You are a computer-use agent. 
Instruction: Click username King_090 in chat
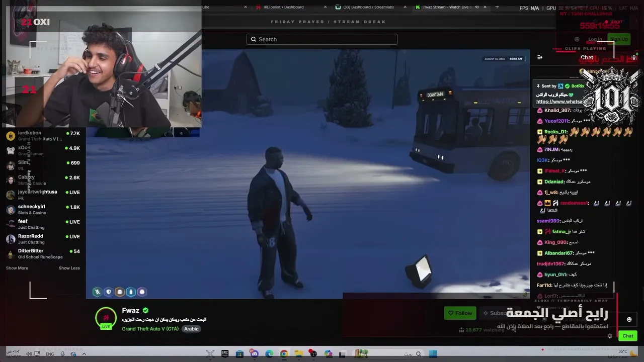tap(556, 242)
